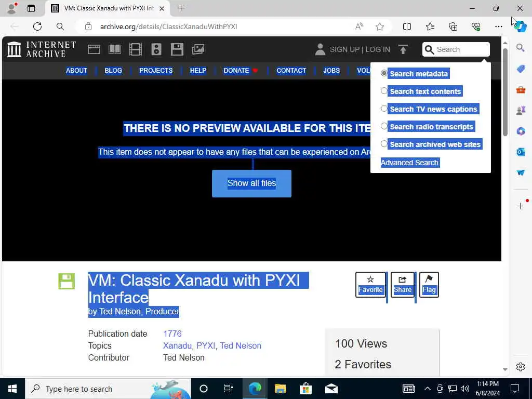
Task: Open publication date 1776 link
Action: tap(172, 334)
